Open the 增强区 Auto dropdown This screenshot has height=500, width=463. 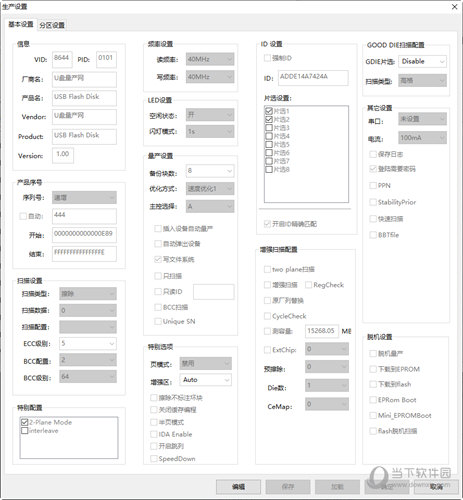[x=206, y=380]
